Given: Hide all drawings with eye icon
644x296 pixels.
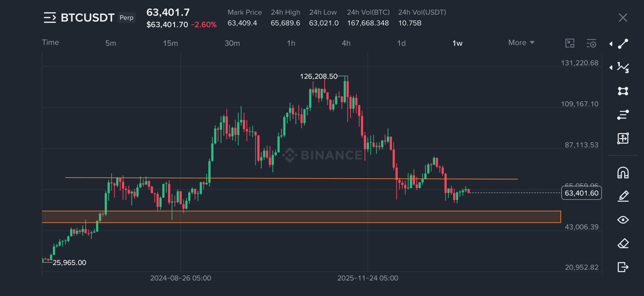Looking at the screenshot, I should pos(623,220).
